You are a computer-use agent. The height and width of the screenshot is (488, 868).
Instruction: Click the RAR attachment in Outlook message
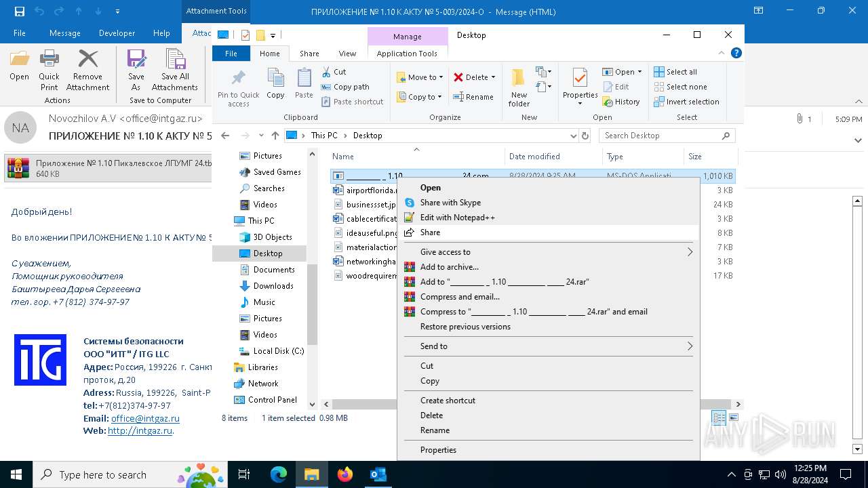coord(108,169)
